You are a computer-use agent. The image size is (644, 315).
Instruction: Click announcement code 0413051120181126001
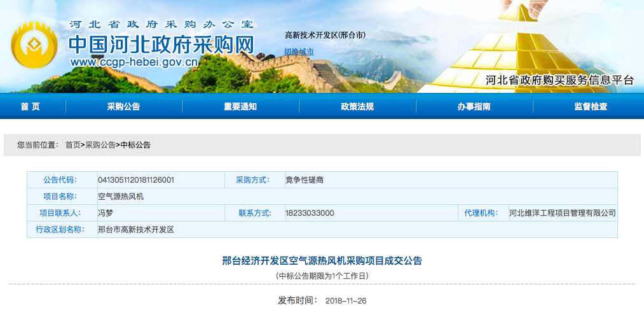[x=136, y=180]
